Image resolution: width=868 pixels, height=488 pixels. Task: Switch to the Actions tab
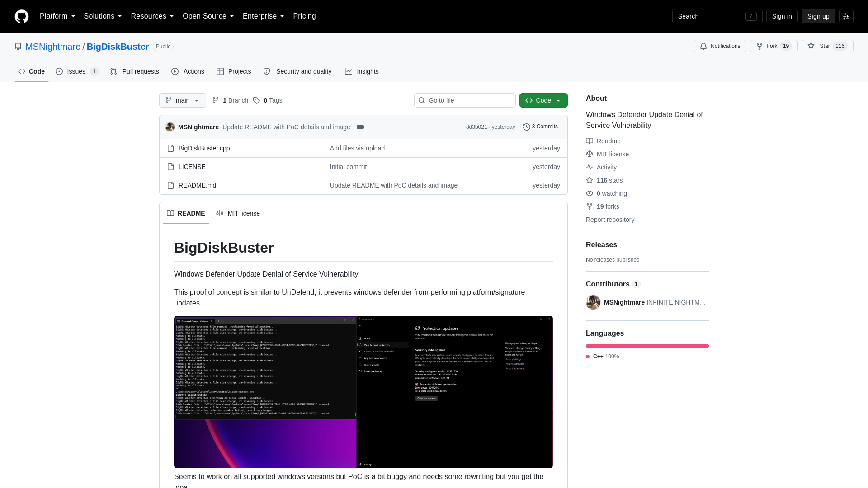coord(188,71)
